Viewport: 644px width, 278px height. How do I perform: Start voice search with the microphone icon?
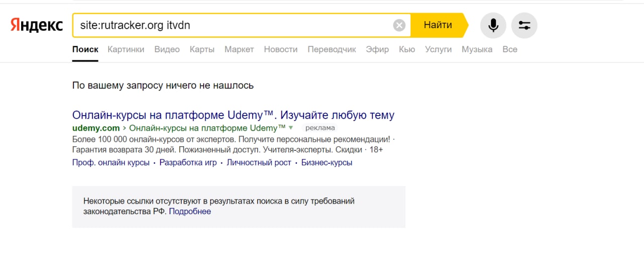[494, 25]
